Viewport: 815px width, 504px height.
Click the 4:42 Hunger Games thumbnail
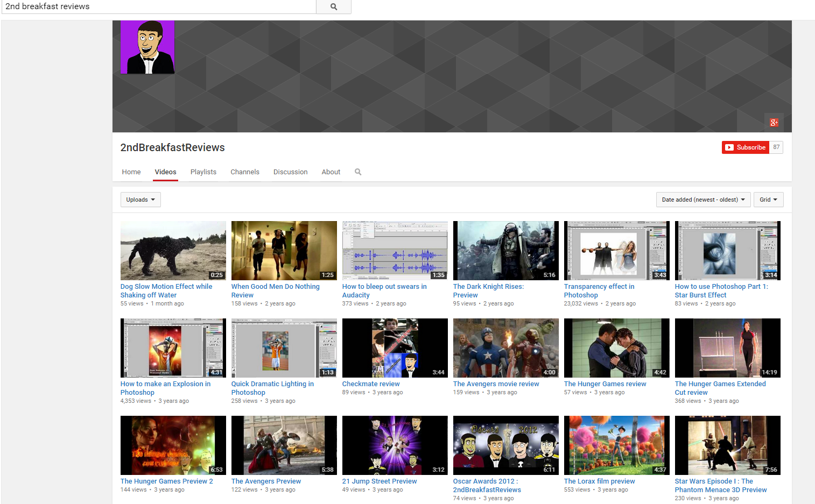pyautogui.click(x=617, y=348)
